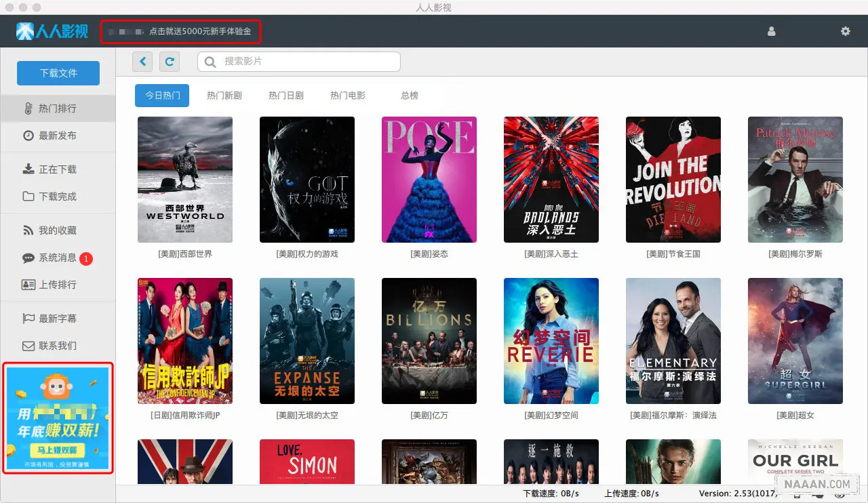Screen dimensions: 868x503
Task: Click the [美剧]超女 title
Action: click(x=795, y=416)
